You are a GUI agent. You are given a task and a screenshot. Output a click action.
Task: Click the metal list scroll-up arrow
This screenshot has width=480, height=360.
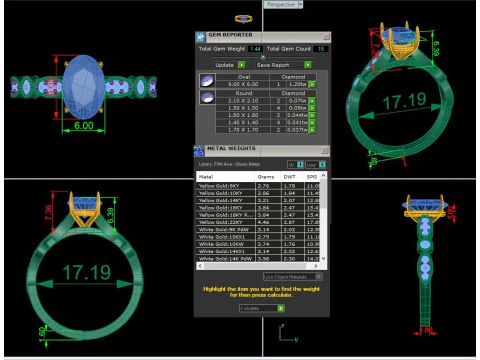323,175
